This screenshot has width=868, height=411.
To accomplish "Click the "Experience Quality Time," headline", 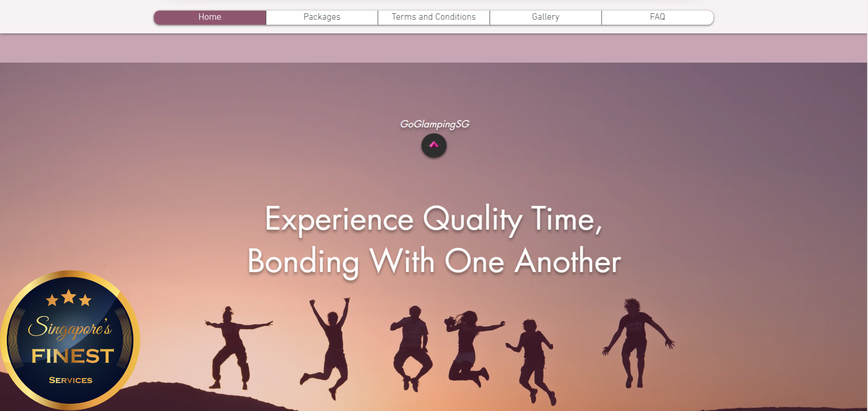I will 434,220.
